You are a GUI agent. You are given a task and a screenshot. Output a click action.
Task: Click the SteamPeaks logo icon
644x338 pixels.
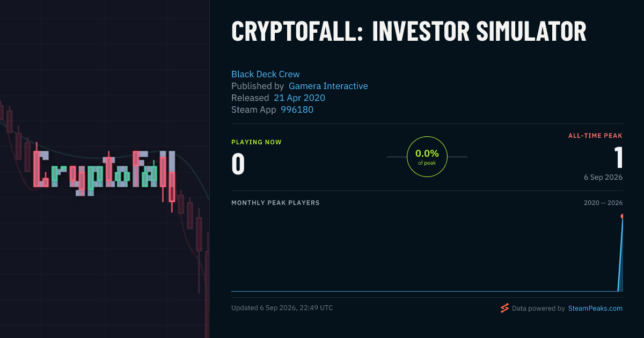(504, 308)
